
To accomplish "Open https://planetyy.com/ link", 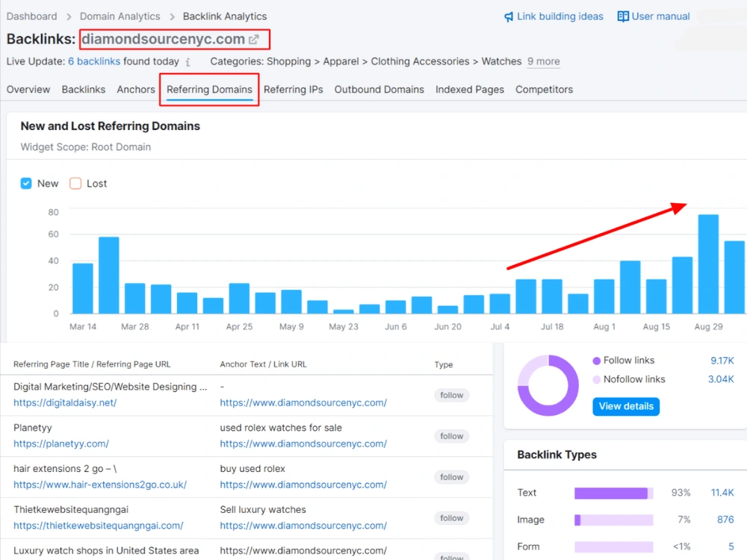I will point(61,444).
